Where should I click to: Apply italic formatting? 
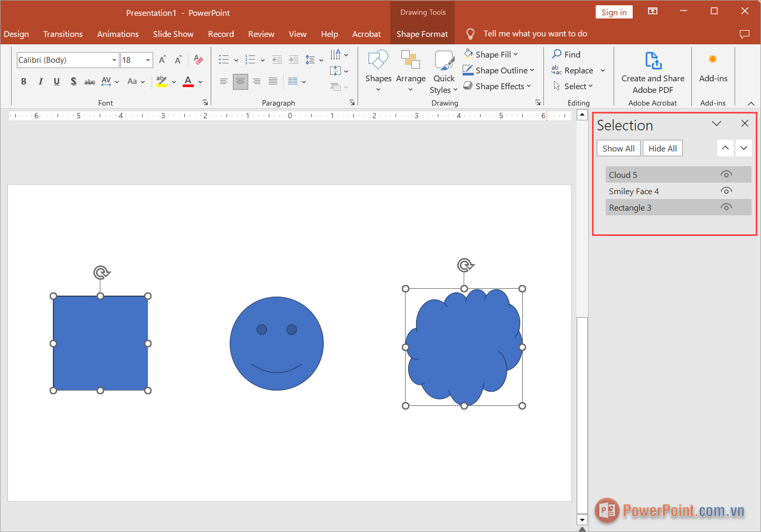coord(41,81)
